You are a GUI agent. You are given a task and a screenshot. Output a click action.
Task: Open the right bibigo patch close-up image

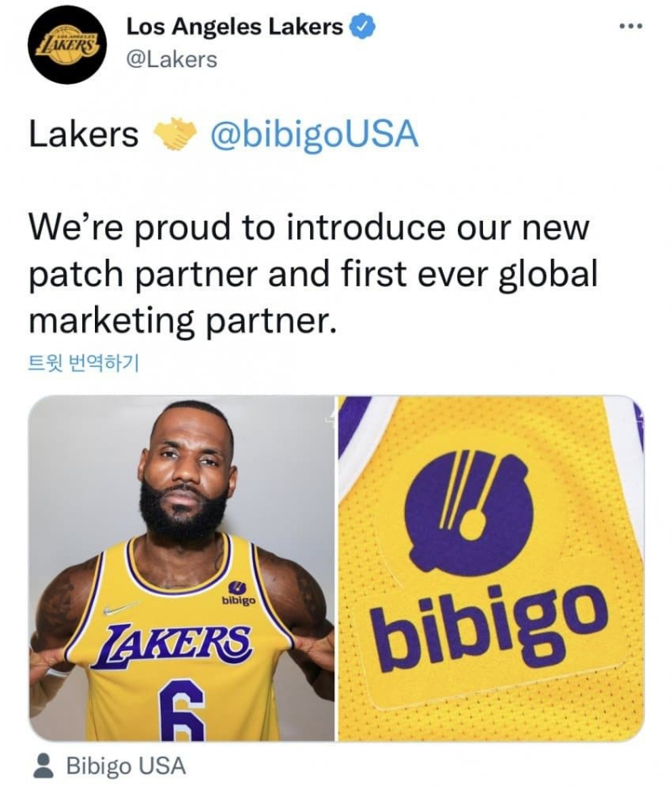[x=491, y=569]
